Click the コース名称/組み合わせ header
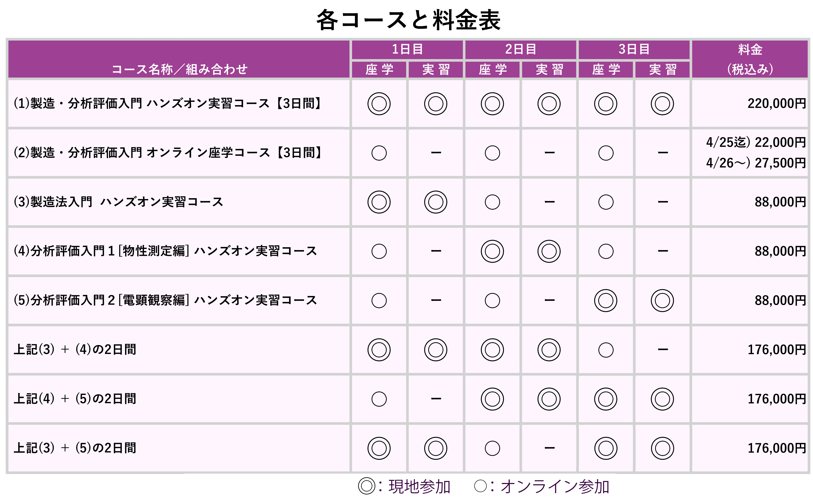Image resolution: width=813 pixels, height=504 pixels. pos(179,69)
